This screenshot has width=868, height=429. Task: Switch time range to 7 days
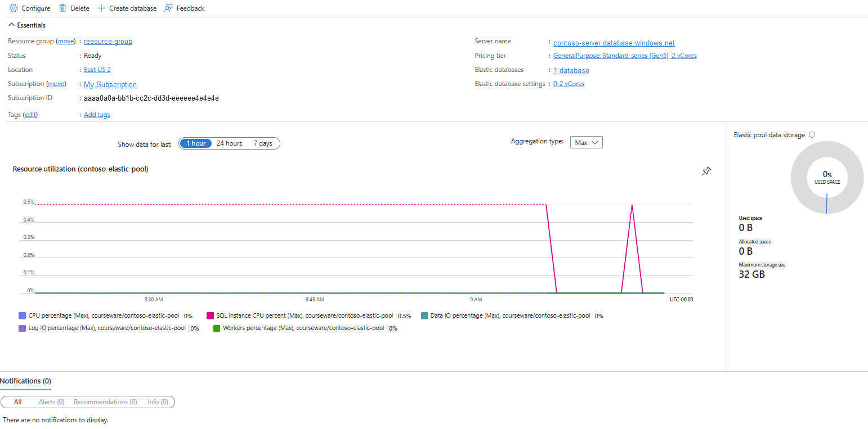coord(262,143)
